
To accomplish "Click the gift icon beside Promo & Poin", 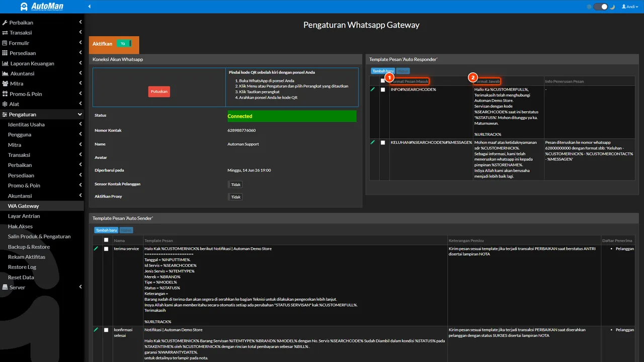I will coord(5,94).
